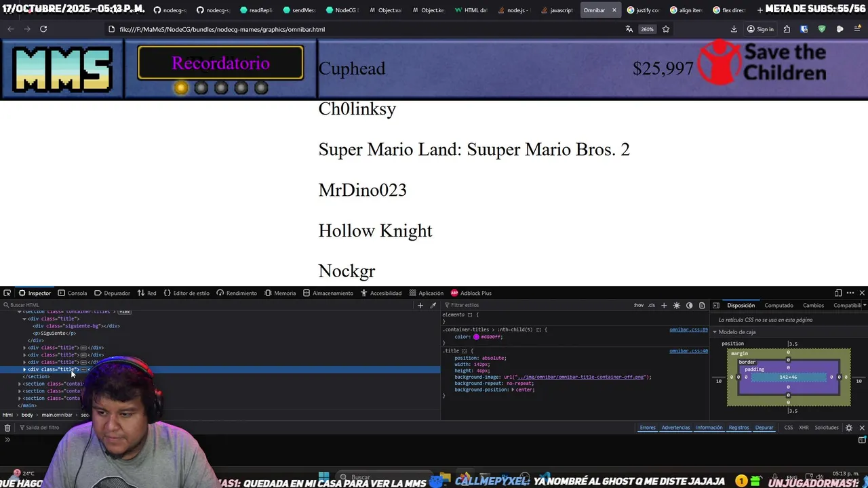
Task: Close the split console panel
Action: (862, 428)
